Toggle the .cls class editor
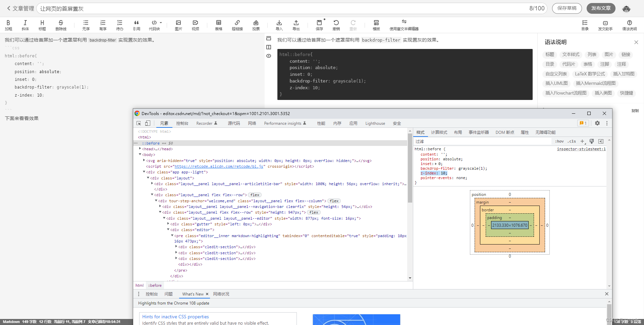This screenshot has width=644, height=325. click(x=572, y=141)
